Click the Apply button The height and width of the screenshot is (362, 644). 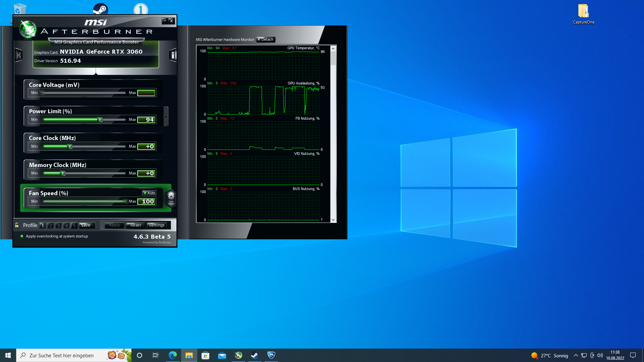pos(114,225)
